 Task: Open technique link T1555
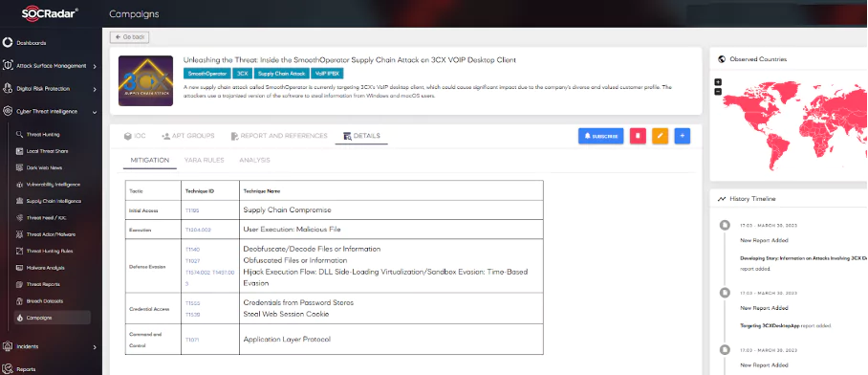(x=192, y=303)
